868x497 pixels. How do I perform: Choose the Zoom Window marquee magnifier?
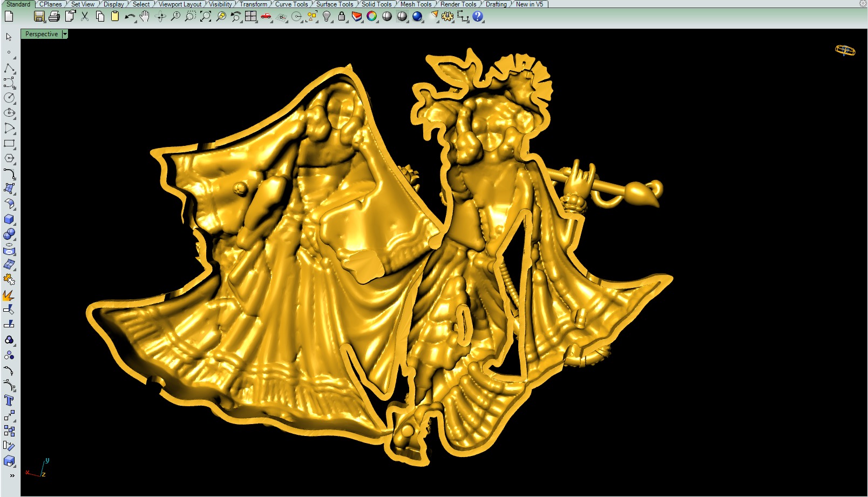tap(191, 16)
